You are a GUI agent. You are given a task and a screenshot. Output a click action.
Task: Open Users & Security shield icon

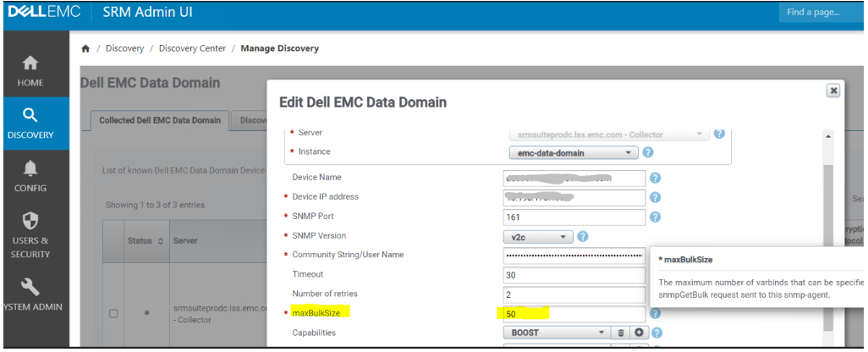tap(30, 233)
